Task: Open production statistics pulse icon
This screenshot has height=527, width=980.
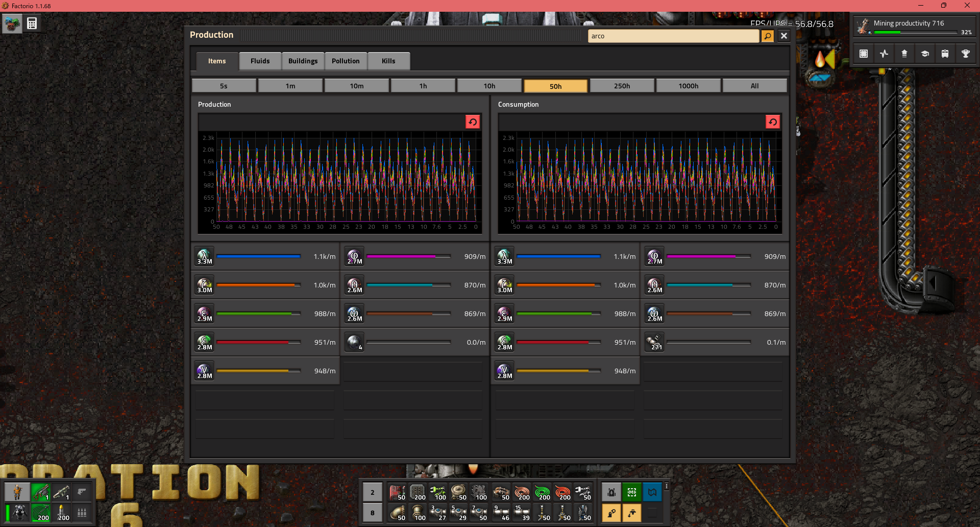Action: point(884,54)
